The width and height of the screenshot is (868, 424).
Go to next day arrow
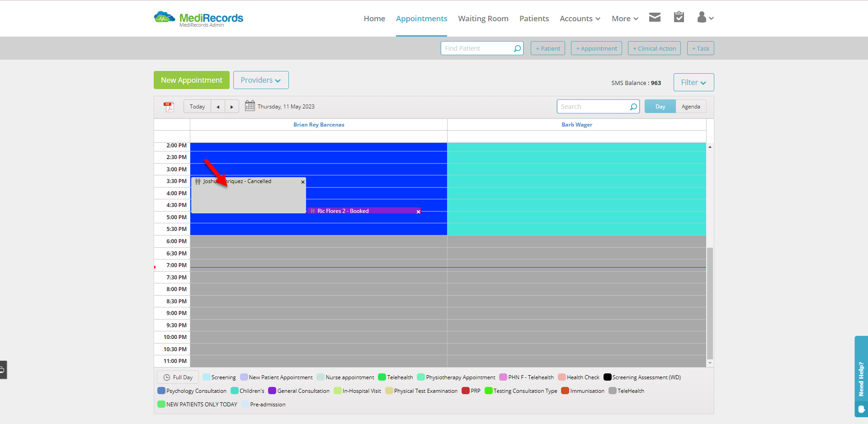pos(232,107)
